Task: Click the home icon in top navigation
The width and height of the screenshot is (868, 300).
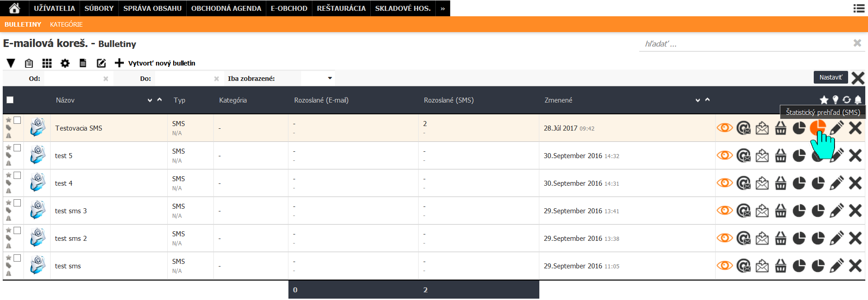Action: pyautogui.click(x=14, y=8)
